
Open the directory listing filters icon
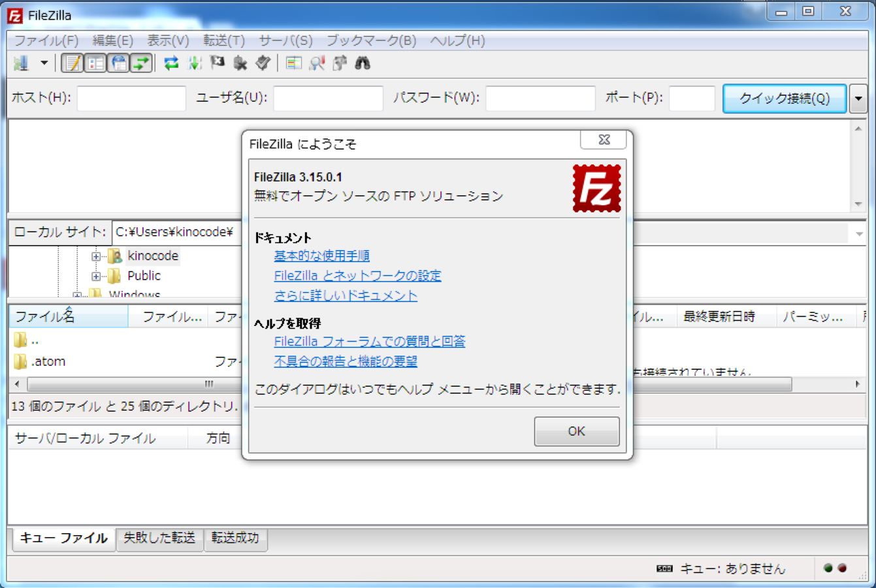(294, 63)
